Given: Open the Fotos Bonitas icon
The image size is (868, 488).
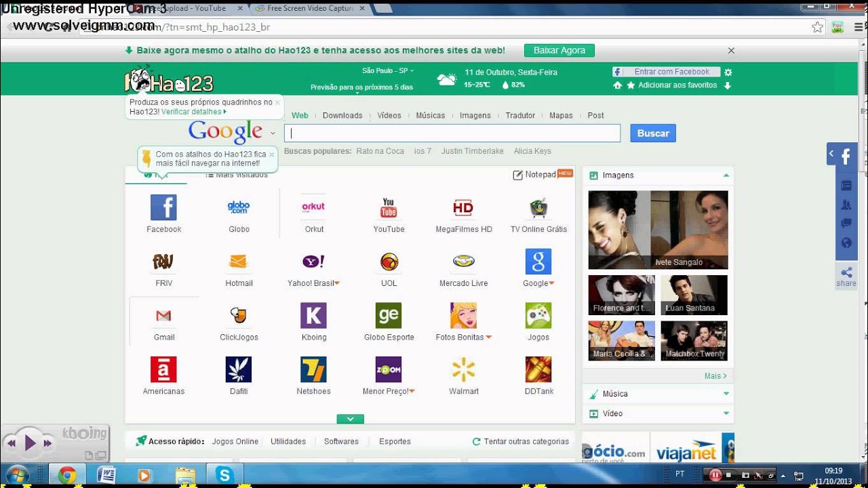Looking at the screenshot, I should click(463, 316).
